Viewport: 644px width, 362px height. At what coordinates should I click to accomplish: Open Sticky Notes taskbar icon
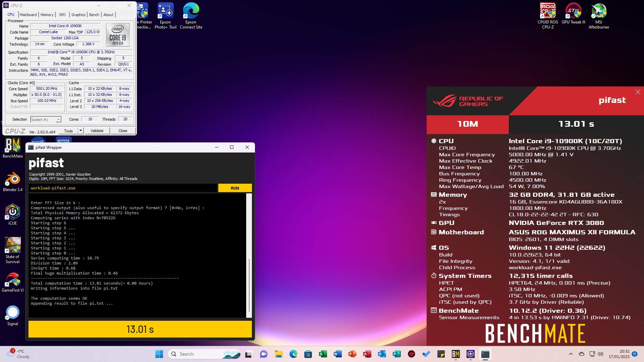(x=441, y=354)
